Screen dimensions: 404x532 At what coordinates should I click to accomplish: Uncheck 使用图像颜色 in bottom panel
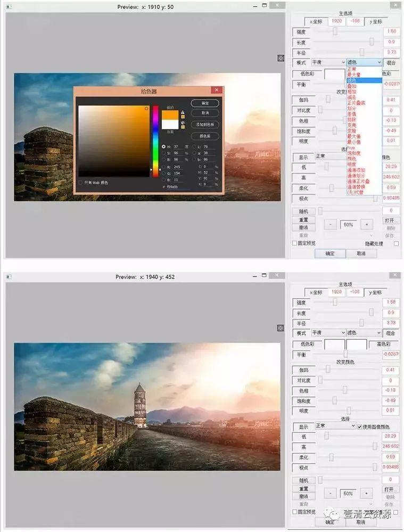tap(360, 427)
